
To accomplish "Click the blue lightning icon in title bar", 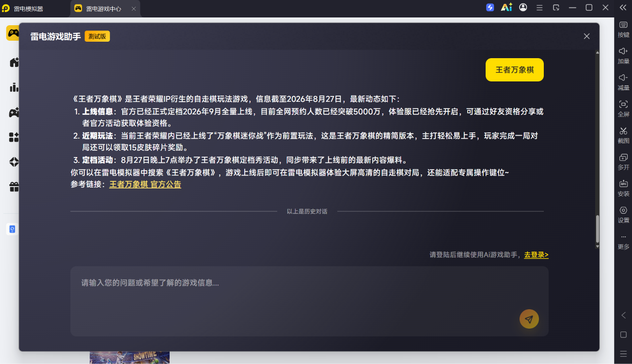I will pyautogui.click(x=490, y=8).
